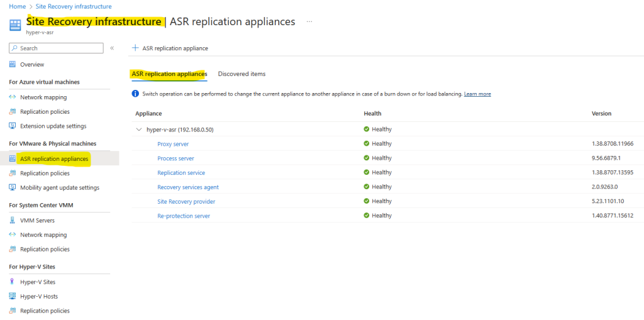Open the Proxy server link
Image resolution: width=644 pixels, height=320 pixels.
click(173, 144)
